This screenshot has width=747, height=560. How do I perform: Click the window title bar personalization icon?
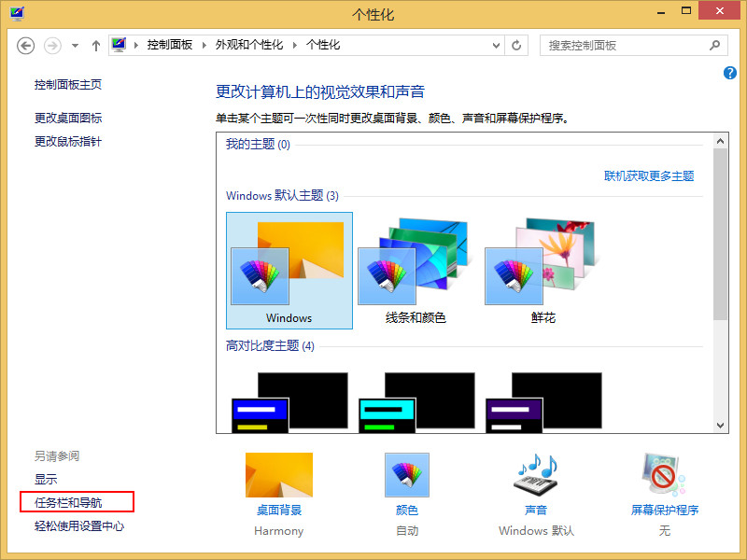pos(17,13)
